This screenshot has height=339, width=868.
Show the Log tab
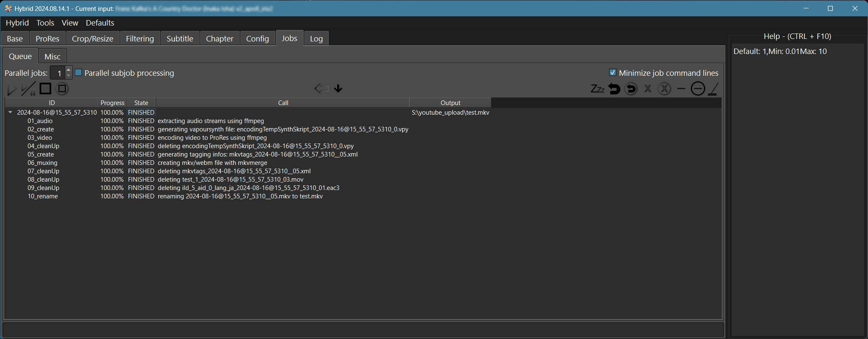[x=316, y=39]
